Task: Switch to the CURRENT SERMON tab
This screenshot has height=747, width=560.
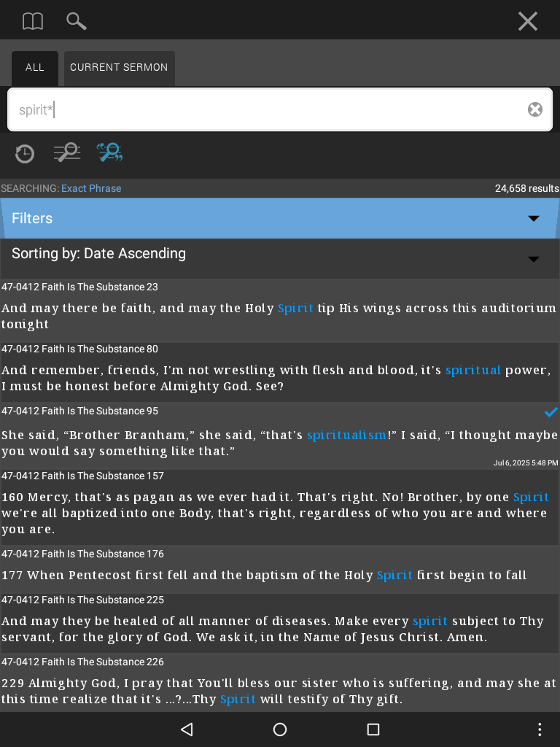Action: tap(119, 68)
